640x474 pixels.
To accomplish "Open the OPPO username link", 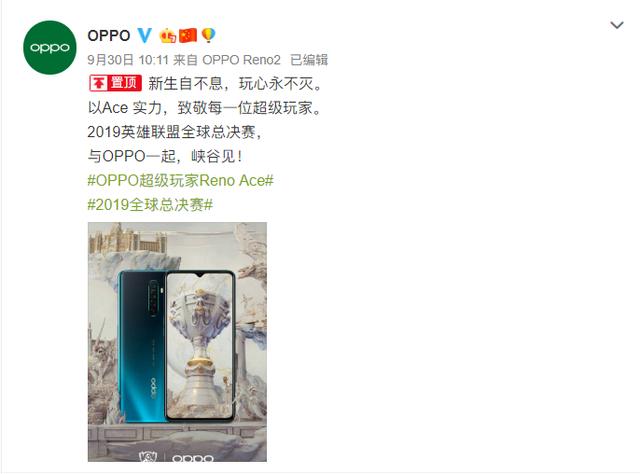I will pyautogui.click(x=109, y=36).
